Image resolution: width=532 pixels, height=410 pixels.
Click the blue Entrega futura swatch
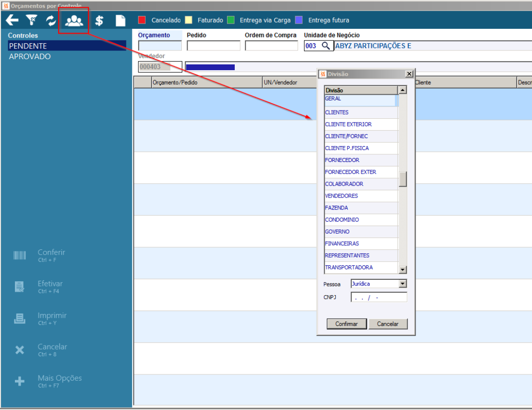coord(299,20)
